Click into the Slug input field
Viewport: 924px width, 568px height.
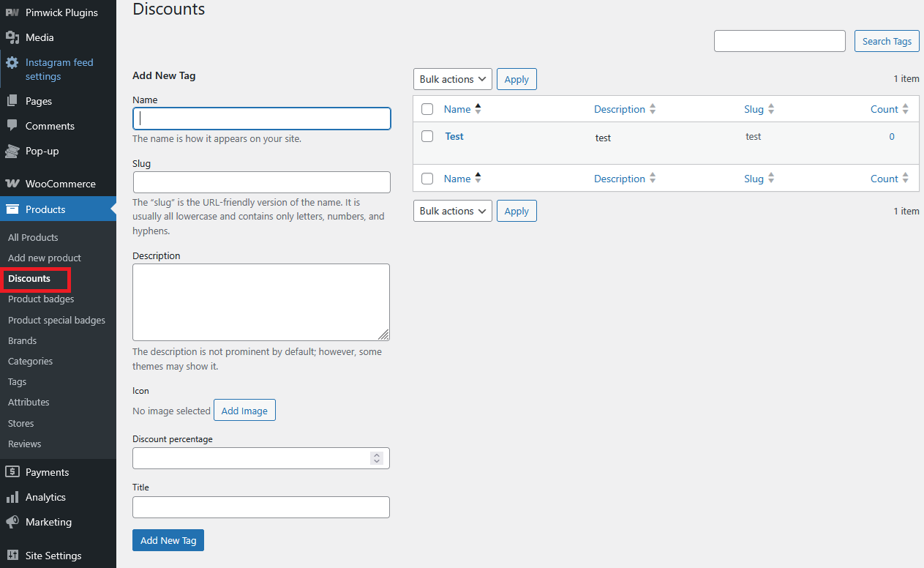[262, 182]
